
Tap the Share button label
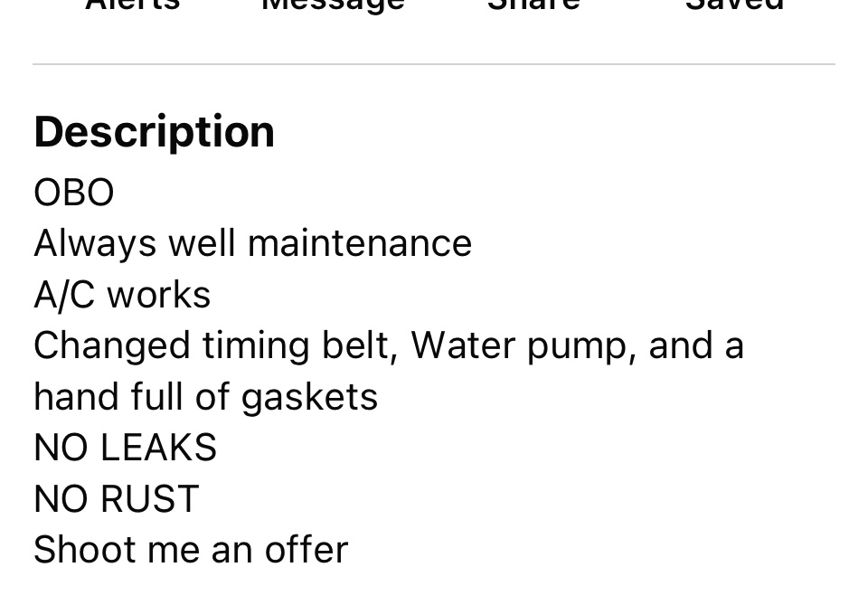pos(533,5)
